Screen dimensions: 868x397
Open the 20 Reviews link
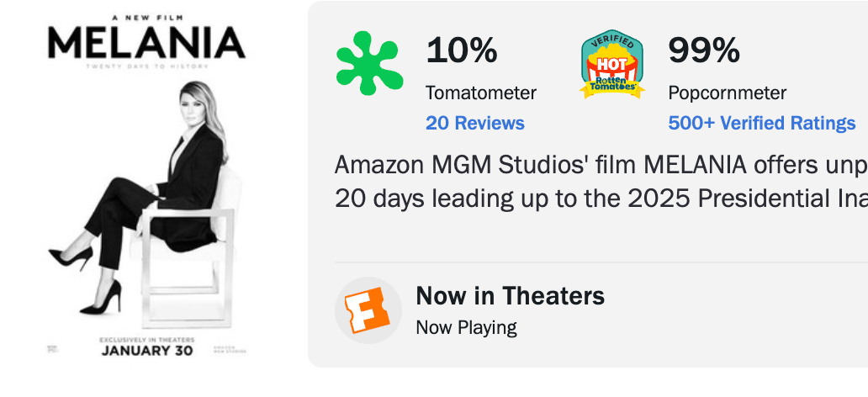474,123
